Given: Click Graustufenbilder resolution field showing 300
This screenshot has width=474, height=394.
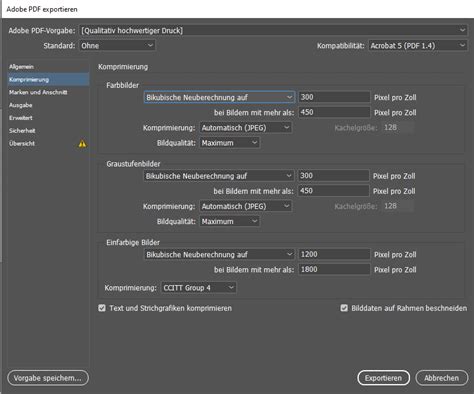Looking at the screenshot, I should pyautogui.click(x=333, y=176).
